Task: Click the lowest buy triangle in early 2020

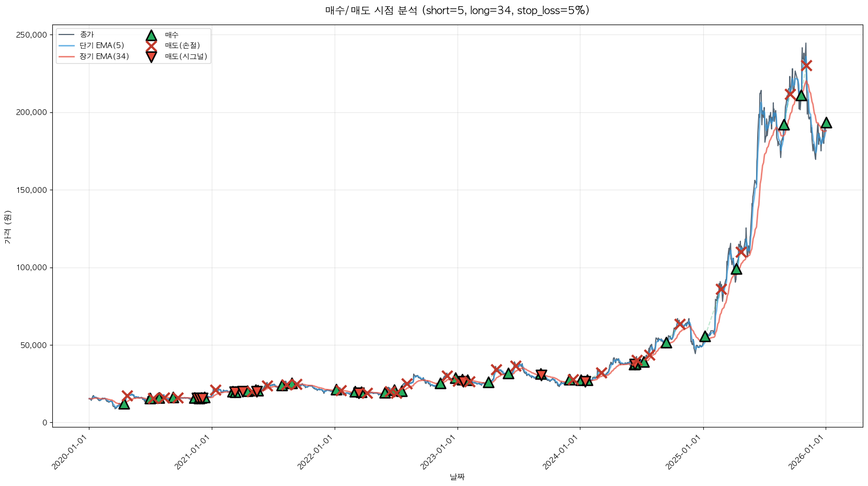Action: coord(124,404)
